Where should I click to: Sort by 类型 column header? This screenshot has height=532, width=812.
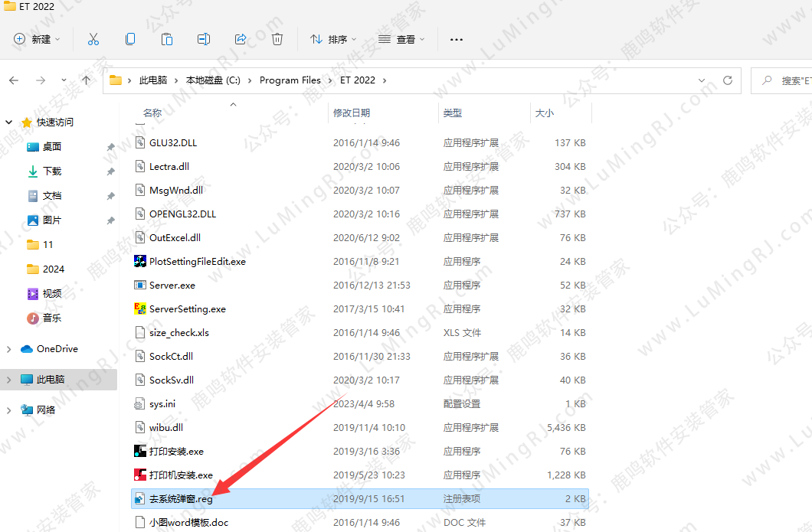coord(453,113)
